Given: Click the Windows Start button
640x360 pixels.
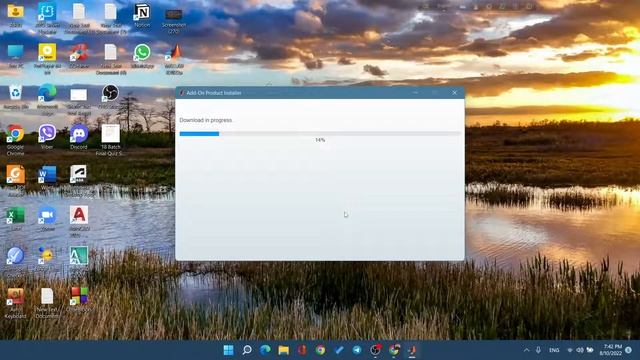Looking at the screenshot, I should click(x=229, y=350).
